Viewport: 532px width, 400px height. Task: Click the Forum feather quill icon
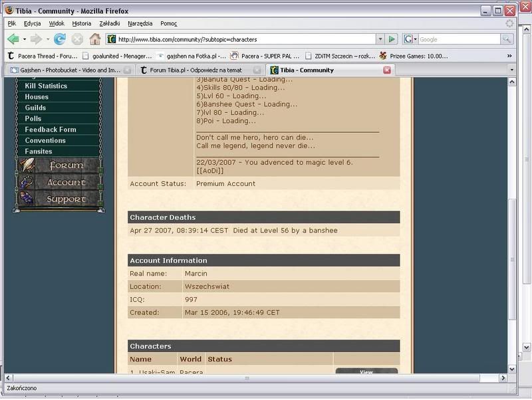point(27,165)
